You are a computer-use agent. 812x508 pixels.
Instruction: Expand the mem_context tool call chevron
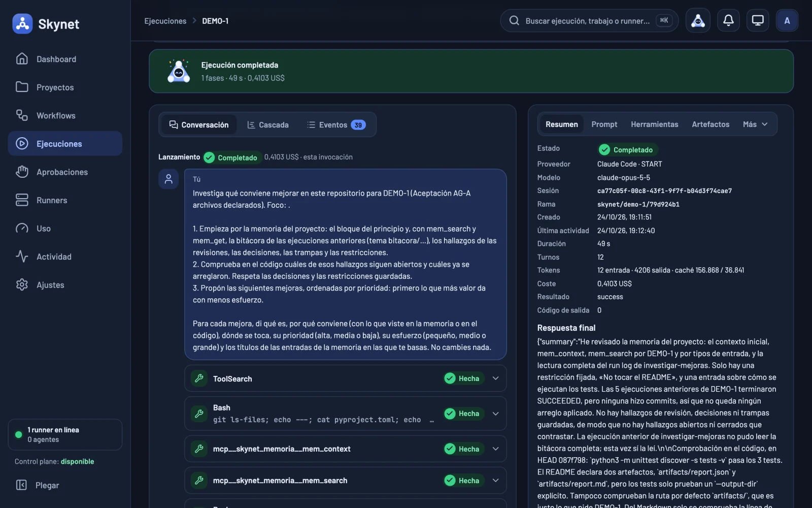[x=496, y=449]
